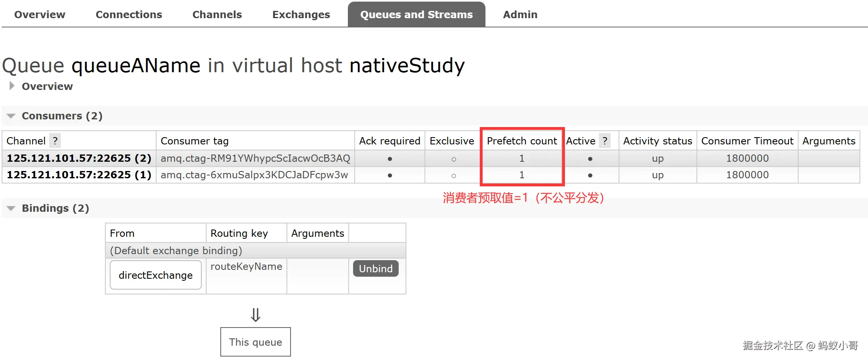This screenshot has height=361, width=868.
Task: Switch to the Connections tab
Action: (x=129, y=15)
